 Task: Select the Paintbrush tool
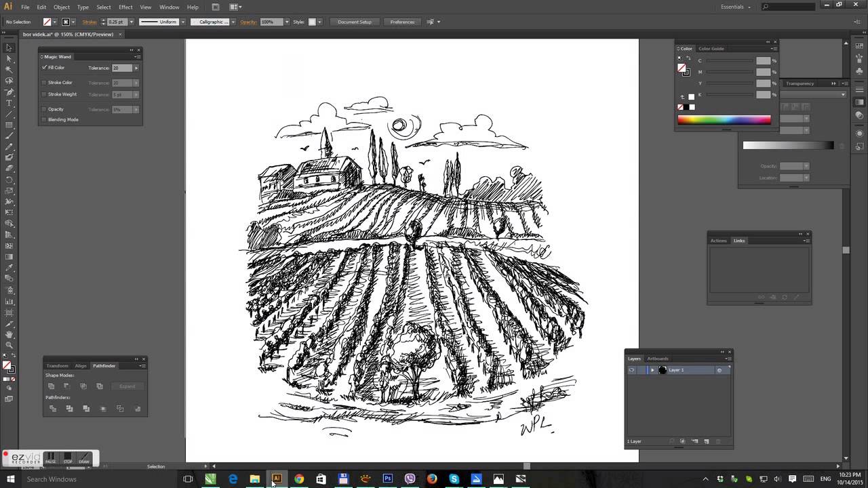[9, 136]
